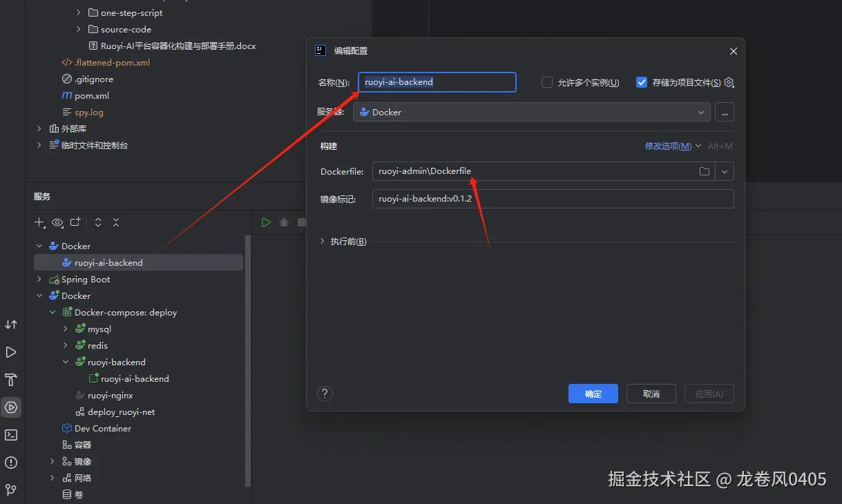
Task: Open the Dockerfile path dropdown arrow
Action: coord(725,171)
